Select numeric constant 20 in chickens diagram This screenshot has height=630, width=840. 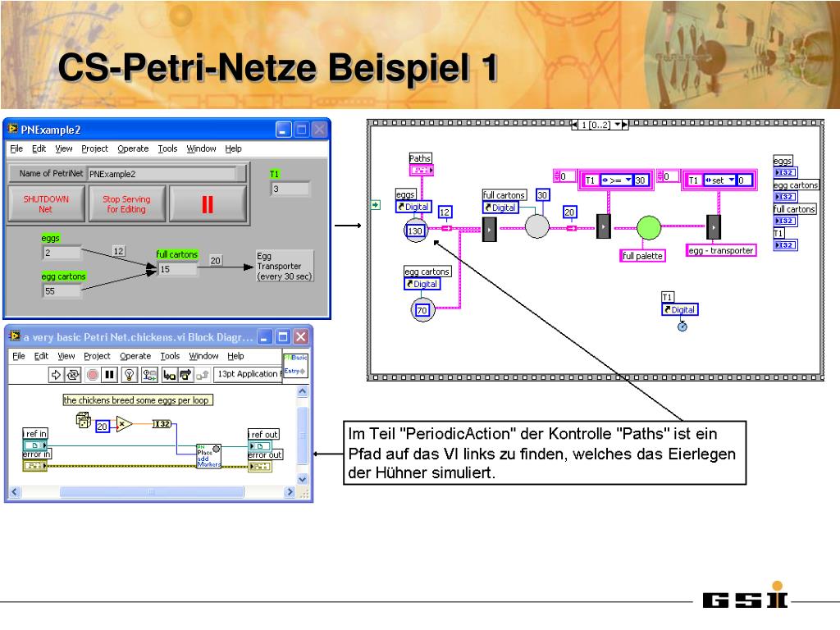[x=102, y=427]
